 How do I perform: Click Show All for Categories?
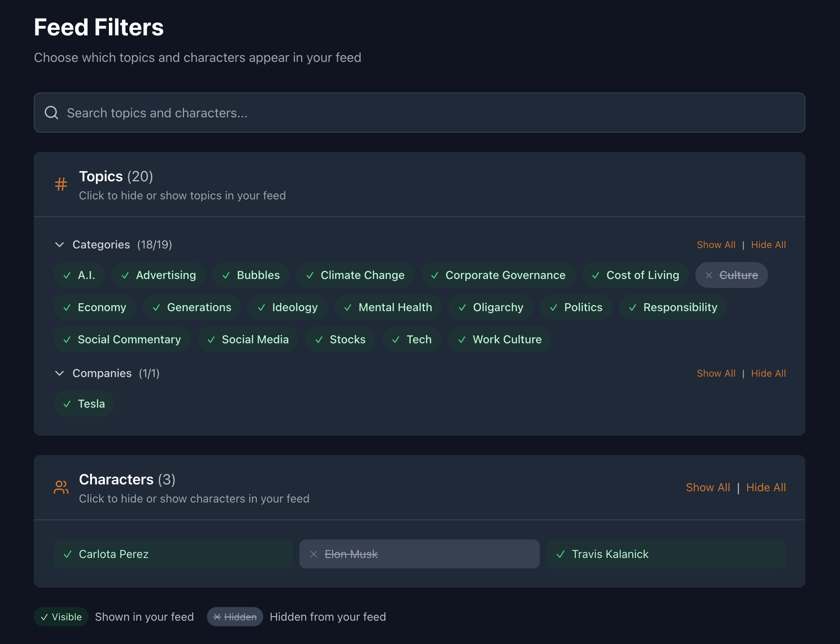coord(716,244)
